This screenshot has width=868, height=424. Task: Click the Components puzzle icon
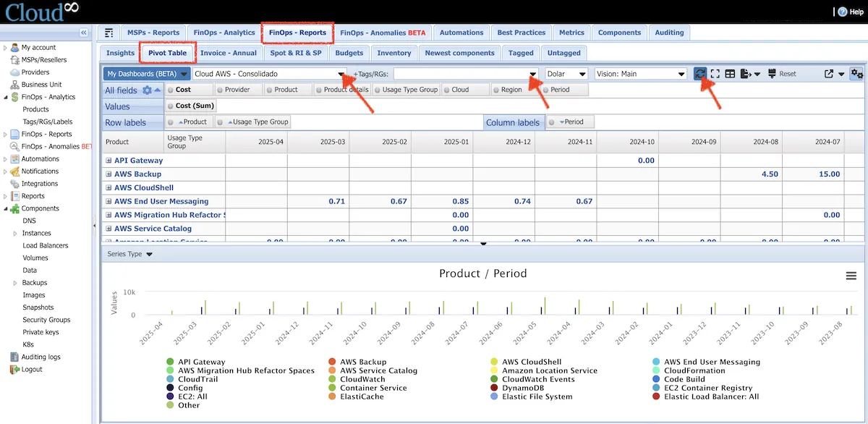[x=14, y=208]
